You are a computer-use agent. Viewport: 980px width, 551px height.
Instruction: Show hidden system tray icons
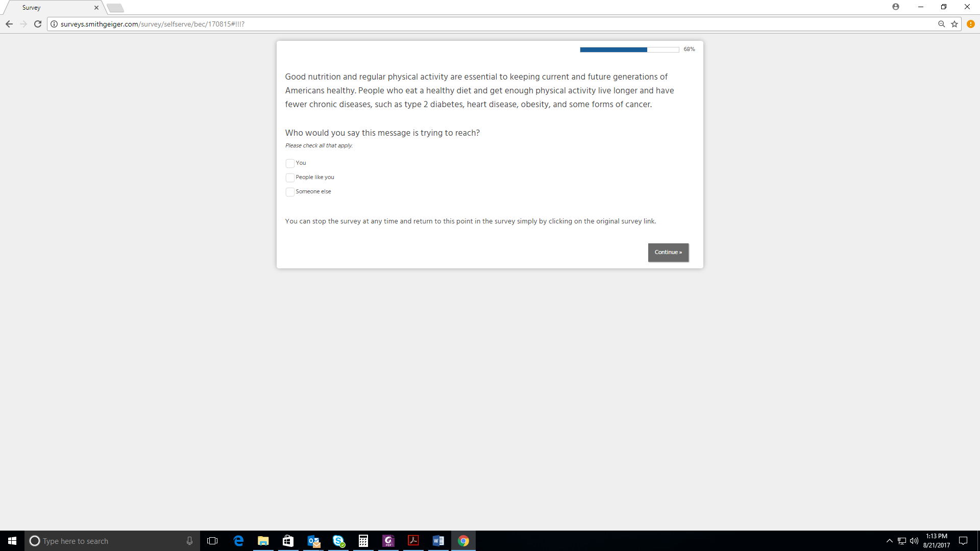[x=889, y=541]
